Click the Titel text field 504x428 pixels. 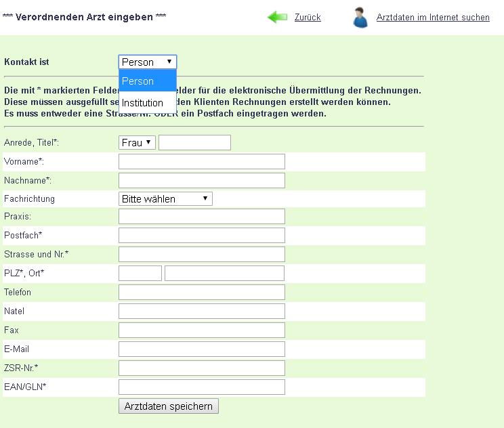(194, 143)
